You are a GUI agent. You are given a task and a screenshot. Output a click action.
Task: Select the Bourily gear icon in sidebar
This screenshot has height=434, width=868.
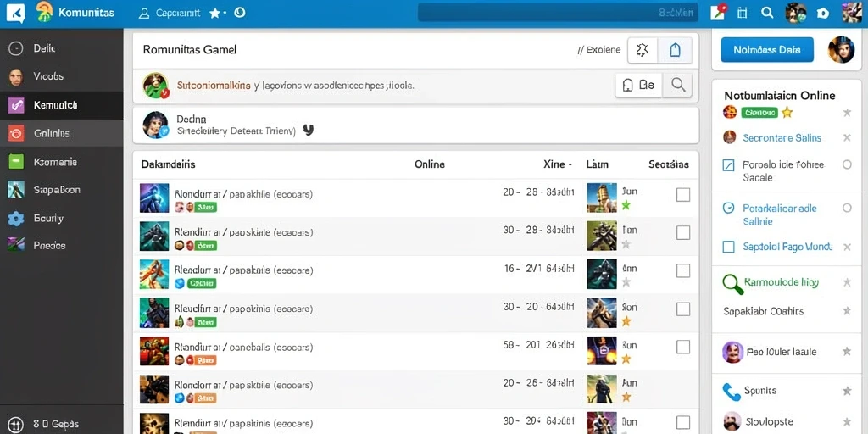coord(16,219)
